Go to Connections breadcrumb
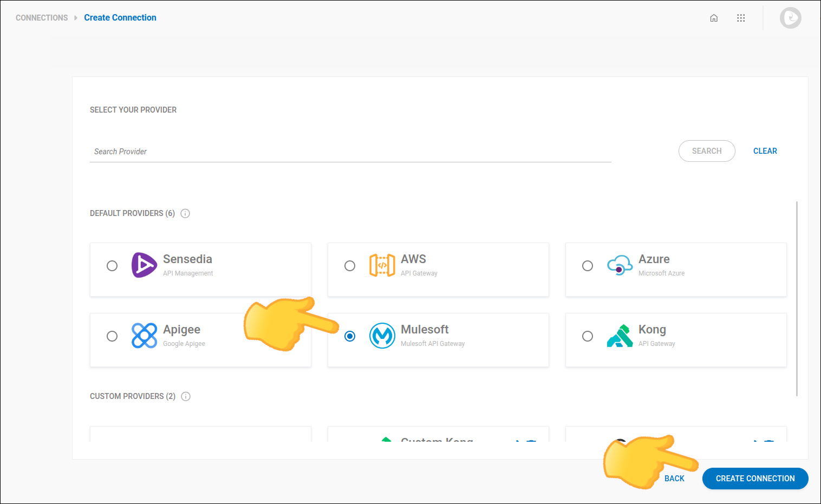Viewport: 821px width, 504px height. (x=42, y=18)
